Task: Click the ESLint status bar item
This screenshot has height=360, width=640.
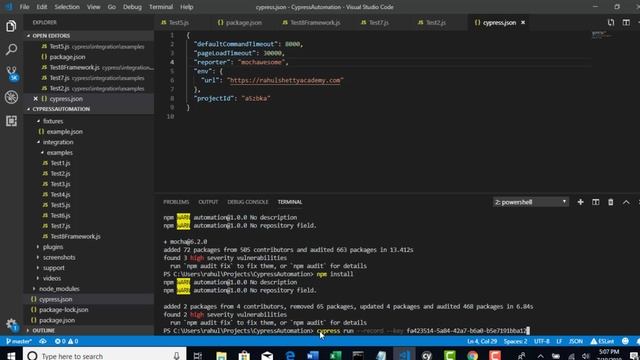Action: [602, 341]
